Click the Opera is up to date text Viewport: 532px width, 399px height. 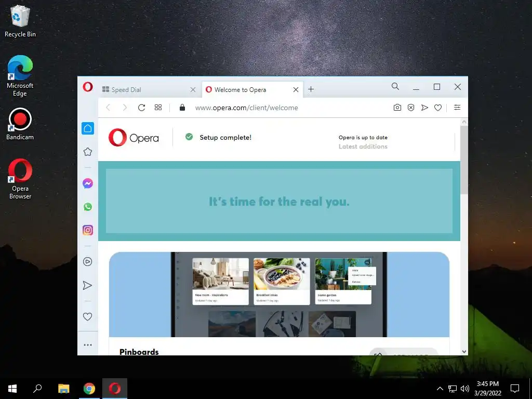(363, 137)
